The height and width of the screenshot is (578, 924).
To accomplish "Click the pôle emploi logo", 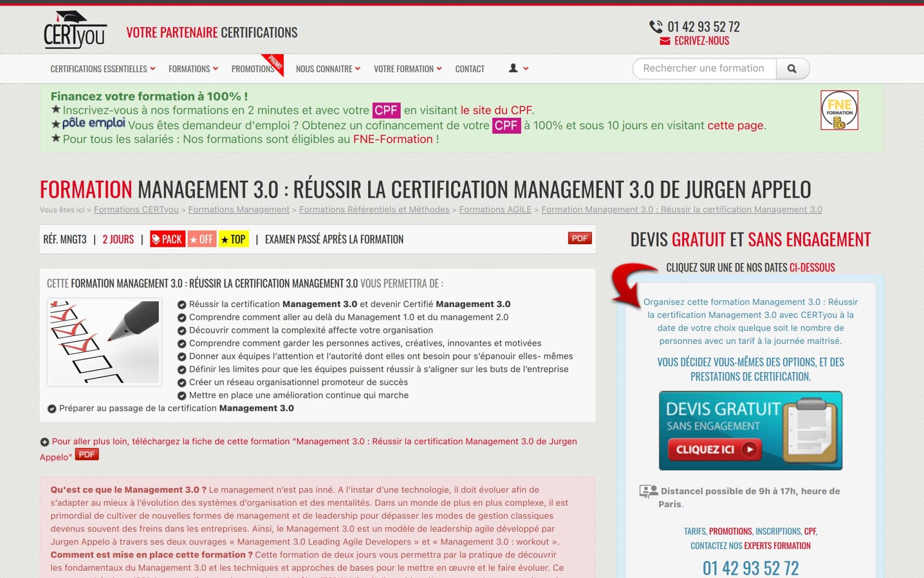I will (x=93, y=123).
